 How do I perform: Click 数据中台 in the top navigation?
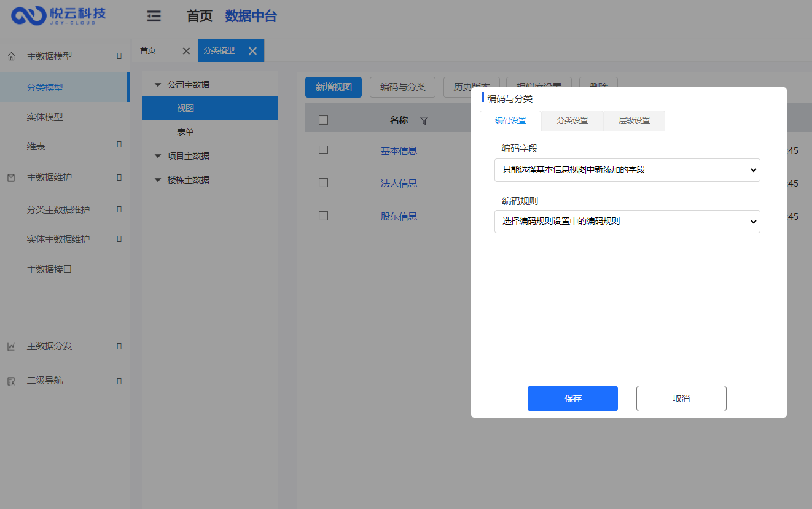point(251,17)
